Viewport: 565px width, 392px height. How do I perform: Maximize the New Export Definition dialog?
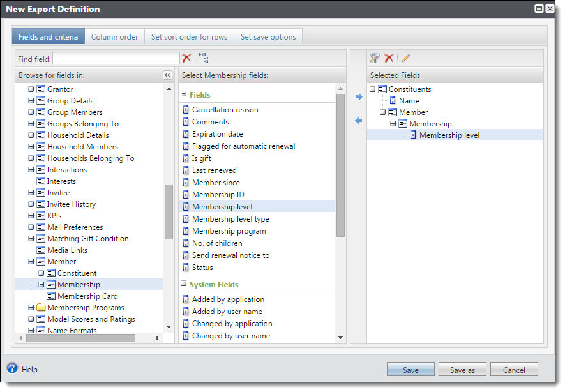(539, 9)
